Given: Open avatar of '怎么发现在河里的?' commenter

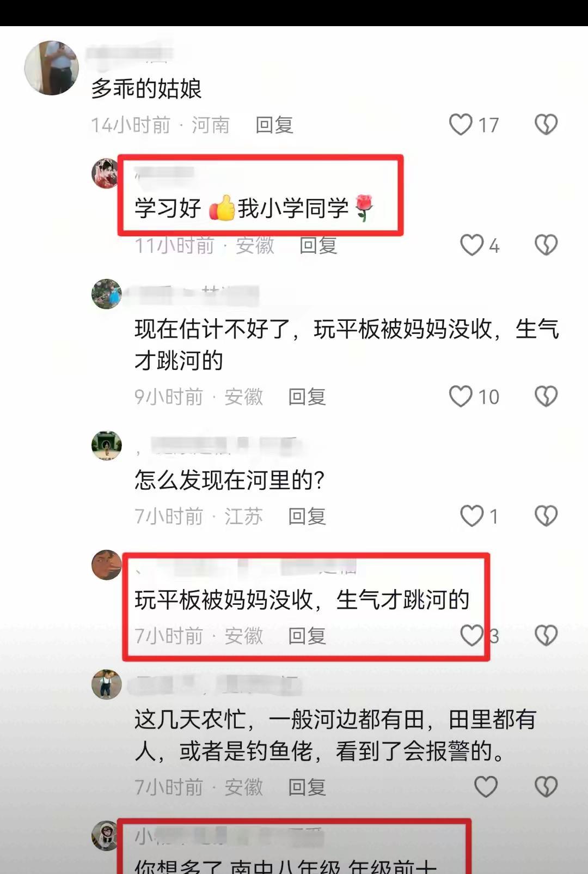Looking at the screenshot, I should click(106, 445).
